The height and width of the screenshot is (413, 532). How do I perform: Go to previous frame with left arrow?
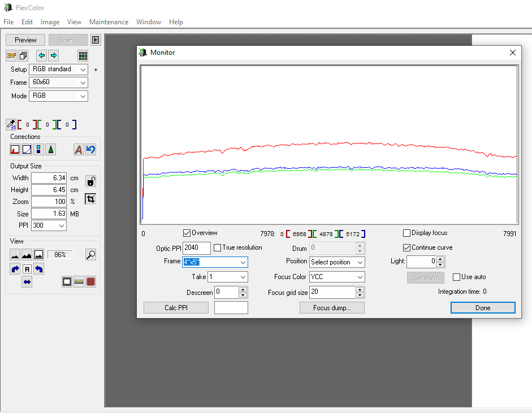click(42, 55)
